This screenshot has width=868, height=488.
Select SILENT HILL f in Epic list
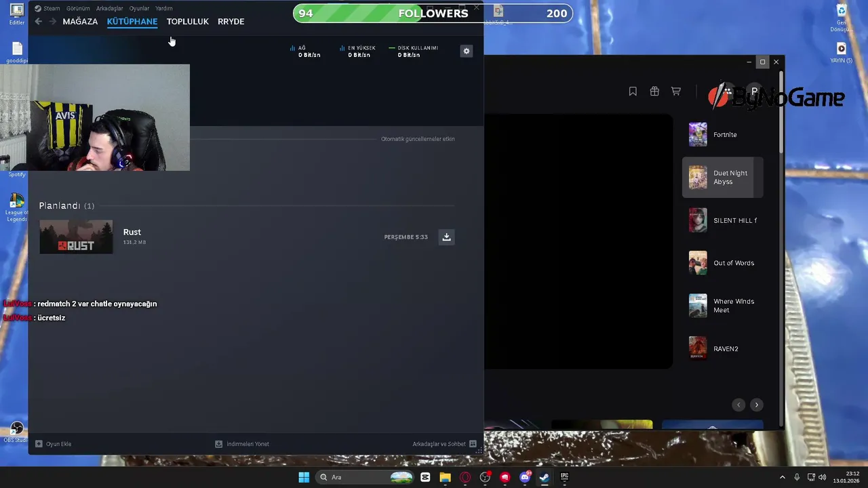pyautogui.click(x=723, y=220)
